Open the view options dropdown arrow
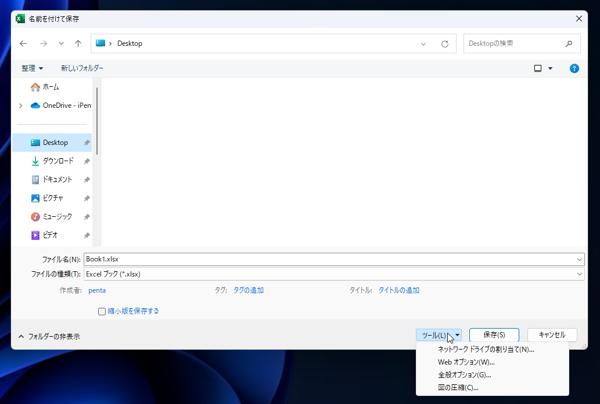The image size is (600, 404). coord(550,68)
